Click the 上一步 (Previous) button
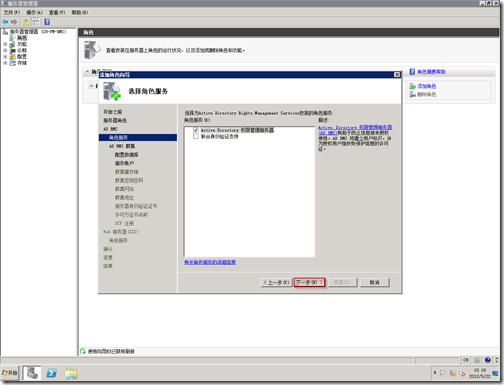 (x=276, y=282)
